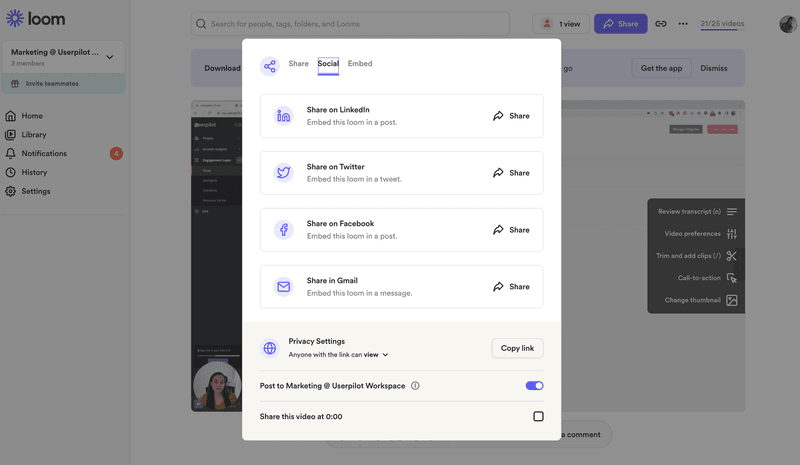Click the Settings gear icon
The image size is (800, 465).
click(10, 191)
